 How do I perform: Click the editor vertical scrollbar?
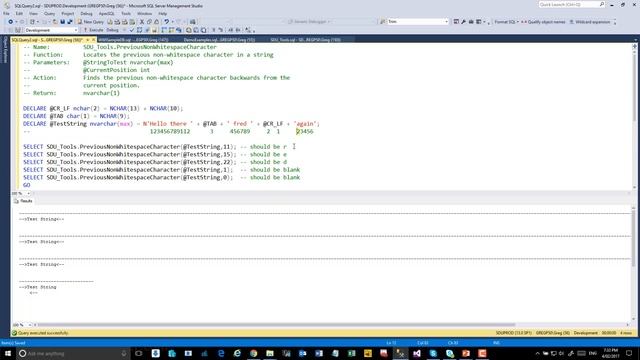pos(634,116)
